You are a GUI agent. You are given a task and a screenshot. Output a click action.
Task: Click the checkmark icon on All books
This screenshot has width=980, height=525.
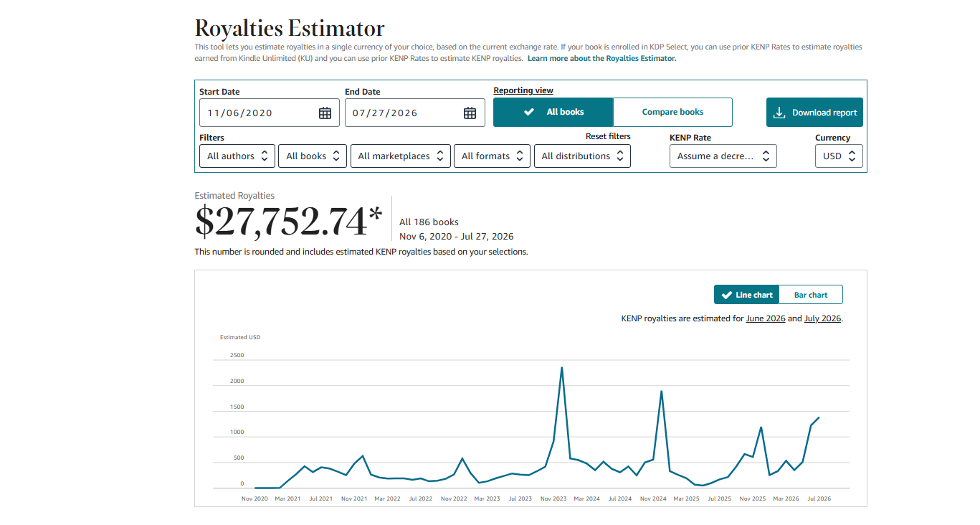click(529, 112)
